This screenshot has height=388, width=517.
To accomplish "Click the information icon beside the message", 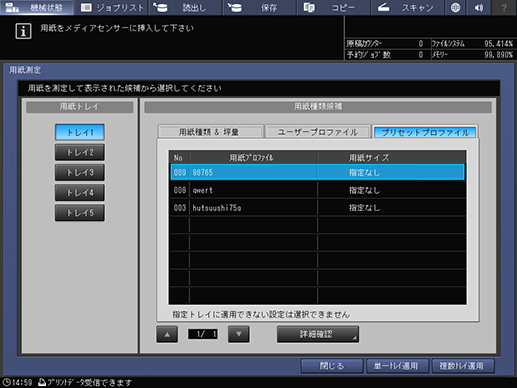I will pyautogui.click(x=23, y=31).
